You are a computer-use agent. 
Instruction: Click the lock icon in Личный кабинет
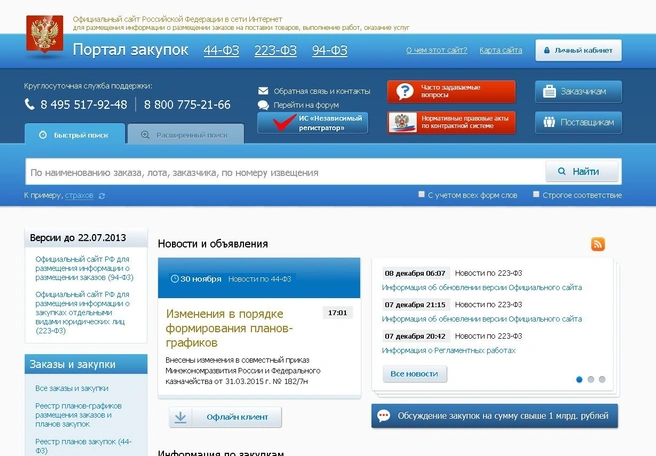546,50
